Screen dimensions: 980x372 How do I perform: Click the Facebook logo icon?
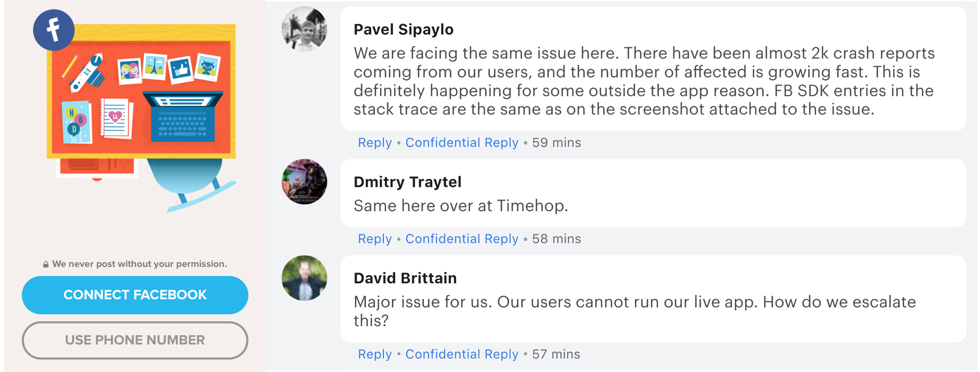tap(53, 30)
